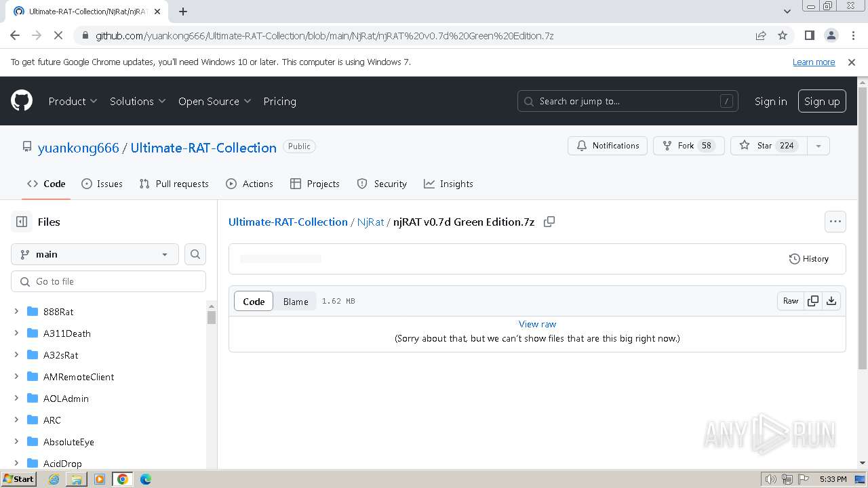Fork the repository button
Viewport: 868px width, 488px height.
point(688,146)
